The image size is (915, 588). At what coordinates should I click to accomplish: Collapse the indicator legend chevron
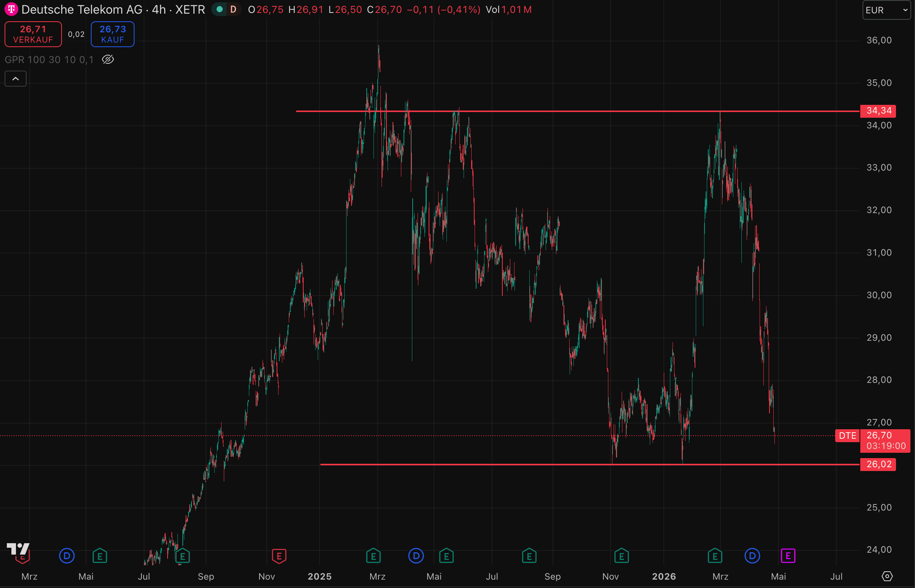(16, 79)
